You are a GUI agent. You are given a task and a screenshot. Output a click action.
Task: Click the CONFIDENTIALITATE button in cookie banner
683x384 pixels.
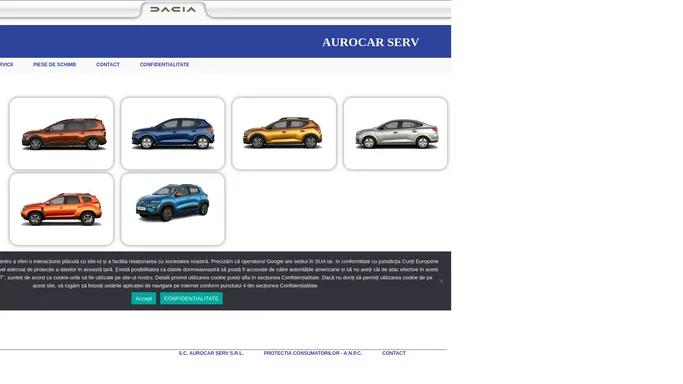point(191,298)
